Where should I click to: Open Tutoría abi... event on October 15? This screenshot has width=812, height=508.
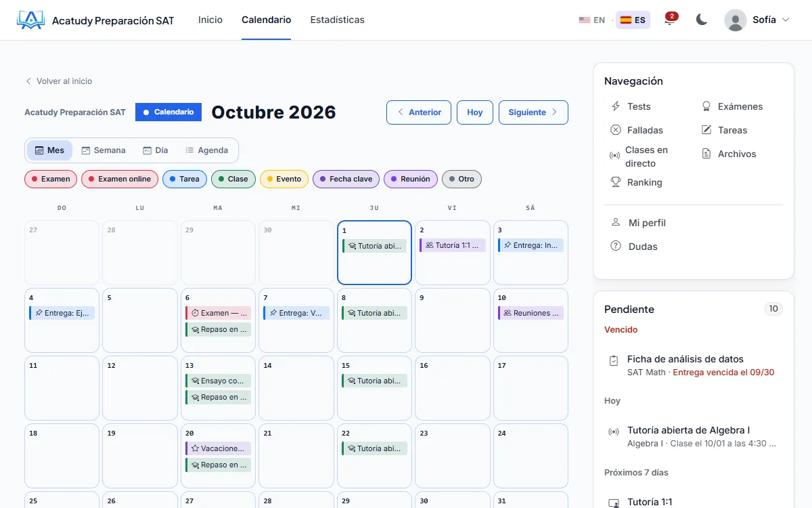(x=374, y=381)
